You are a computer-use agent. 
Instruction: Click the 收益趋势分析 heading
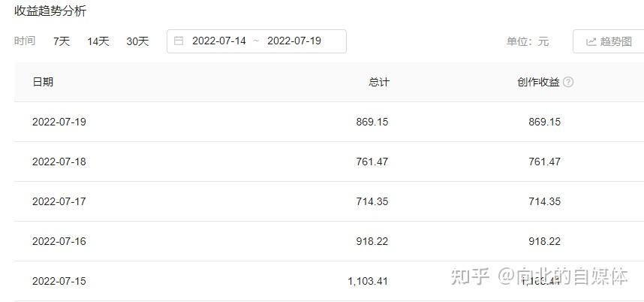50,11
